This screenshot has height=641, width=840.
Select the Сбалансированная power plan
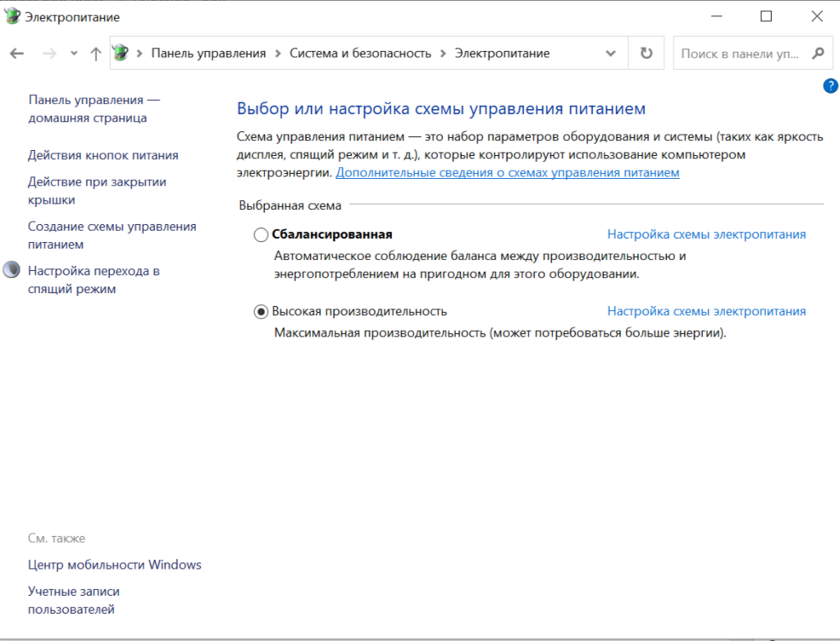[261, 235]
